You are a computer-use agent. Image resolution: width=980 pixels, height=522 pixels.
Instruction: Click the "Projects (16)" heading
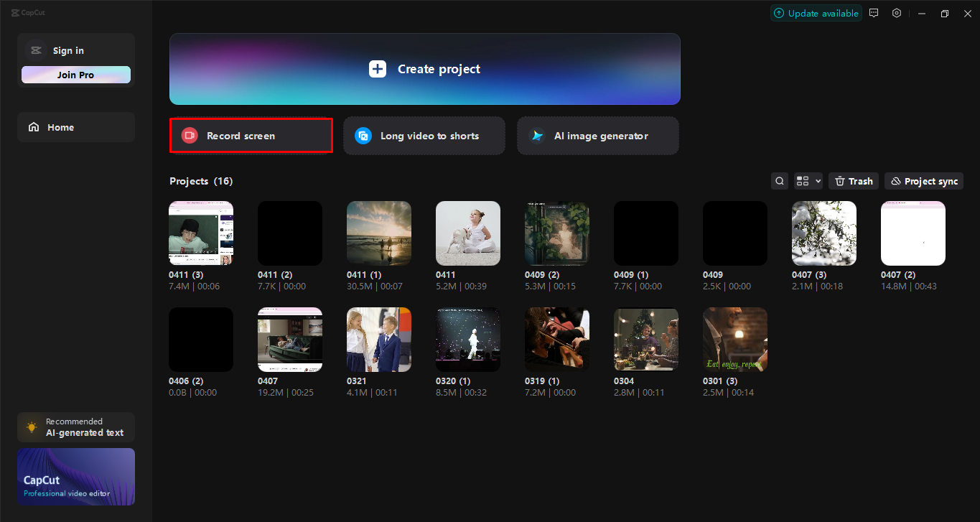pyautogui.click(x=201, y=182)
